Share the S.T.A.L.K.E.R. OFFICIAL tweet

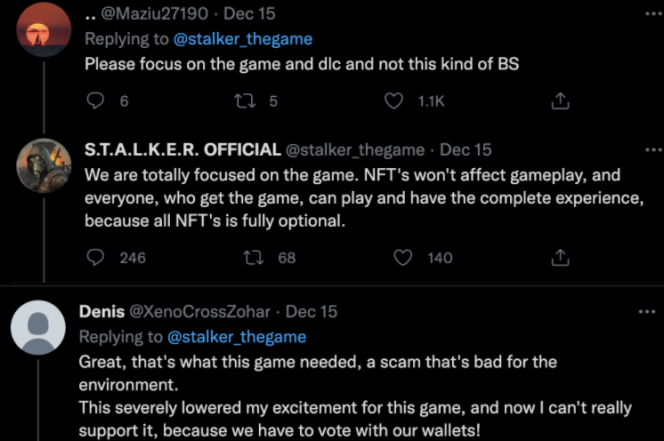click(x=561, y=257)
